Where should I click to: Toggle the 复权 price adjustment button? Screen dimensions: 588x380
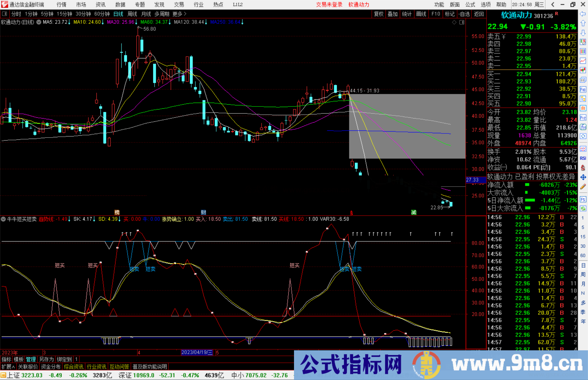point(379,14)
